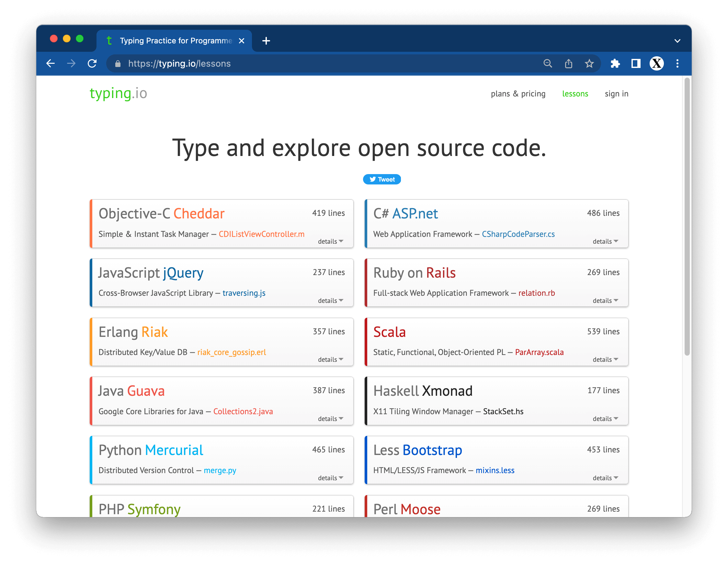The height and width of the screenshot is (565, 728).
Task: Click the typing.io logo
Action: point(118,94)
